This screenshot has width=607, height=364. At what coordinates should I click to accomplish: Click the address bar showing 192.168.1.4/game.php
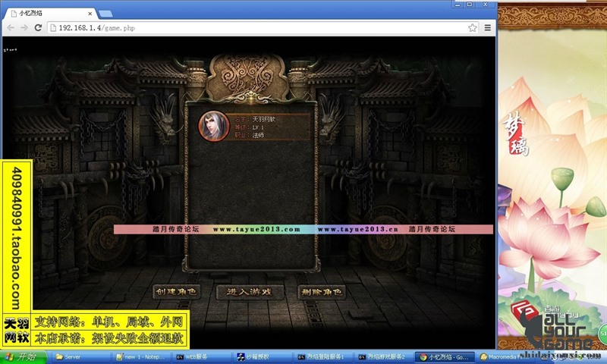click(263, 27)
